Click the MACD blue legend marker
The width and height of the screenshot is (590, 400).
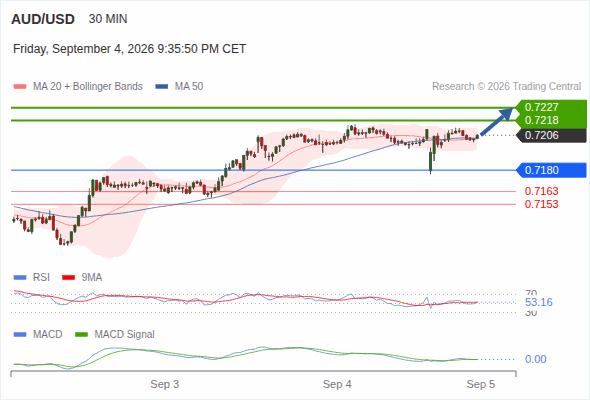pyautogui.click(x=20, y=334)
